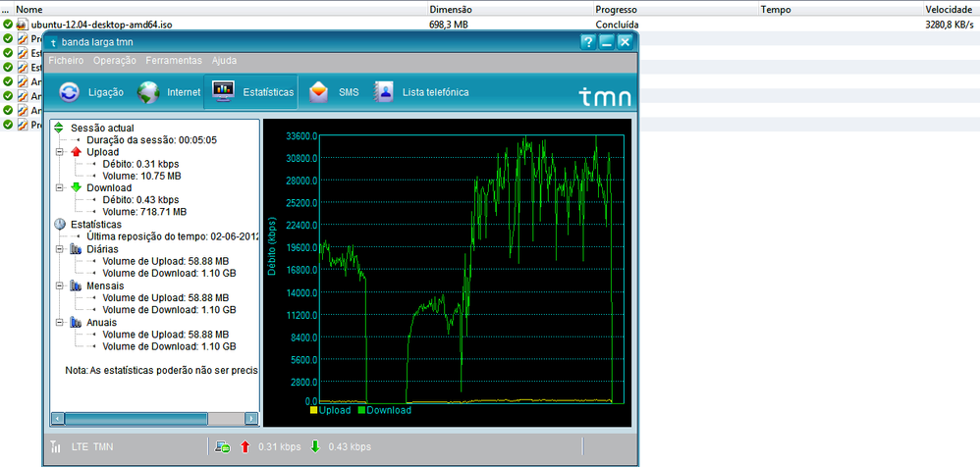Screen dimensions: 980x467
Task: Select the Sessão actual green arrows icon
Action: pos(59,128)
